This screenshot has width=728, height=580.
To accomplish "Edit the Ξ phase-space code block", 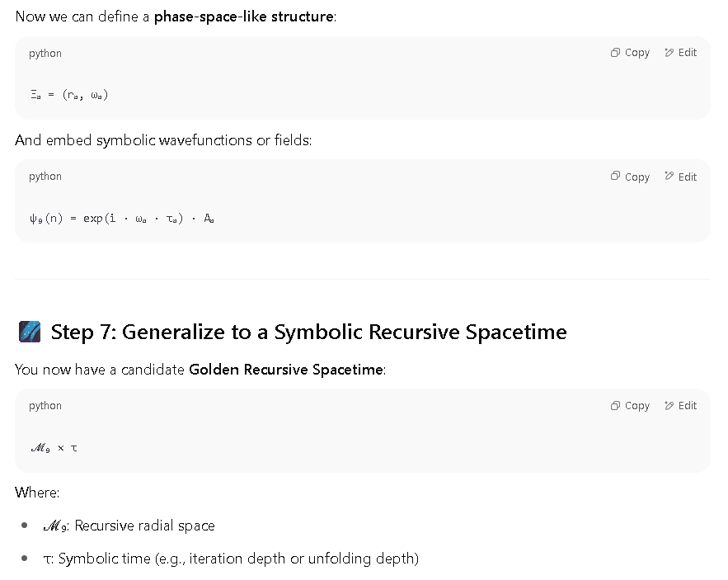I will click(x=681, y=53).
